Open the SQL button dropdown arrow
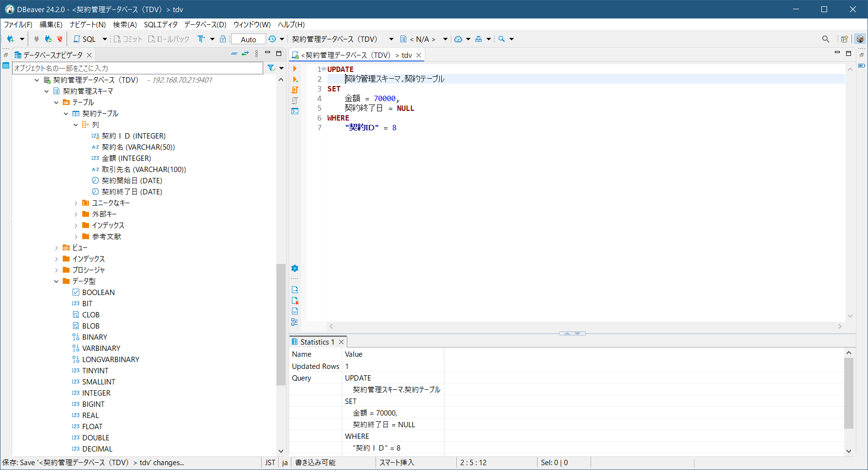 click(x=105, y=39)
